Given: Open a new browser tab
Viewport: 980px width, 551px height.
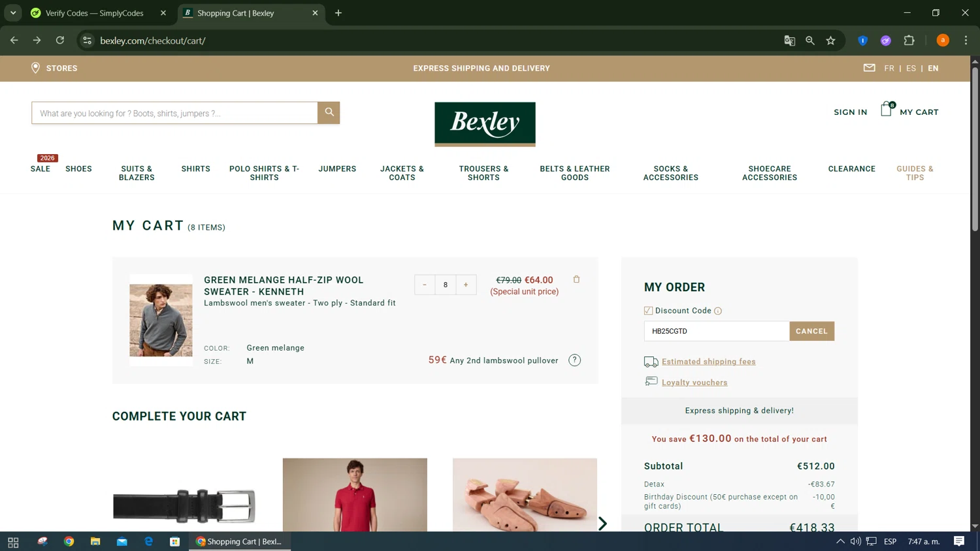Looking at the screenshot, I should (x=338, y=13).
